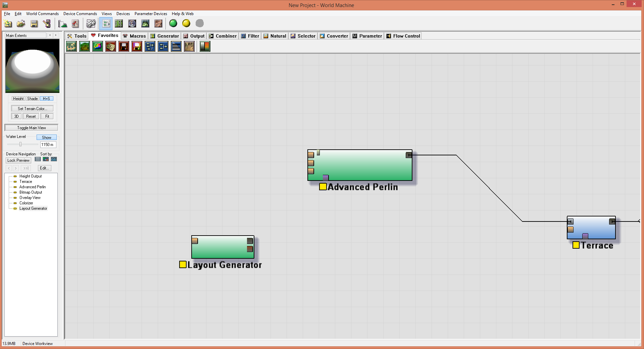Select the Height preview mode
The width and height of the screenshot is (644, 349).
[18, 99]
